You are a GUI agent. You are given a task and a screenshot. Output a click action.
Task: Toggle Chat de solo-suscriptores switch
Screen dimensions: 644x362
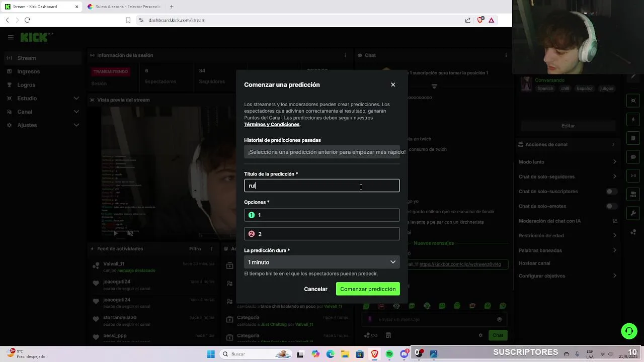click(611, 192)
